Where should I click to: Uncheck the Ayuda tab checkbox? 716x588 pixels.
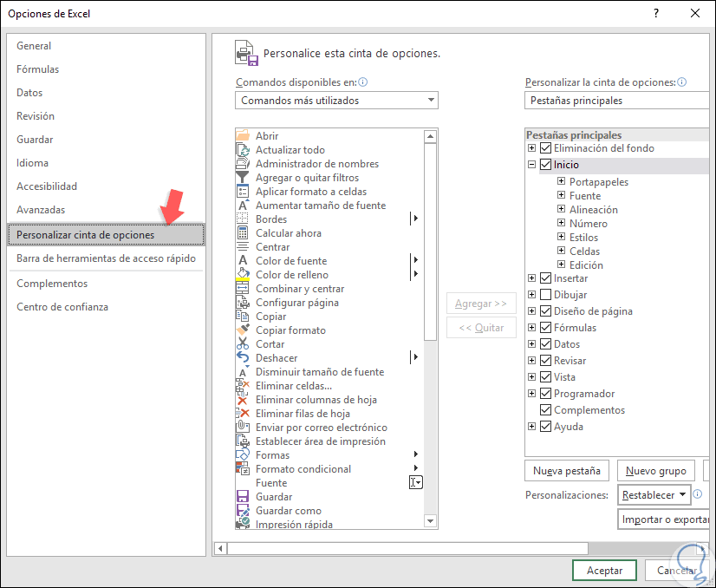(x=545, y=427)
